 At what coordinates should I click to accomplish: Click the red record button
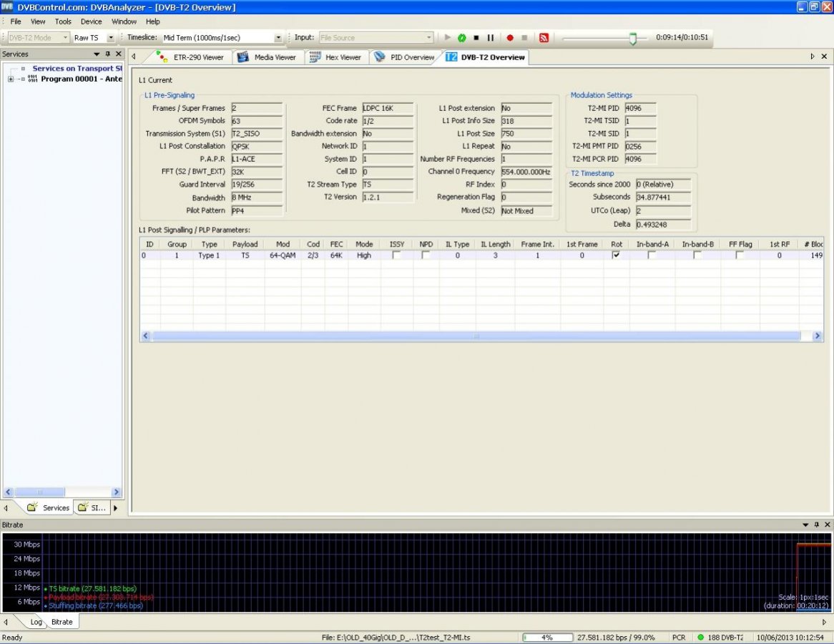coord(510,38)
